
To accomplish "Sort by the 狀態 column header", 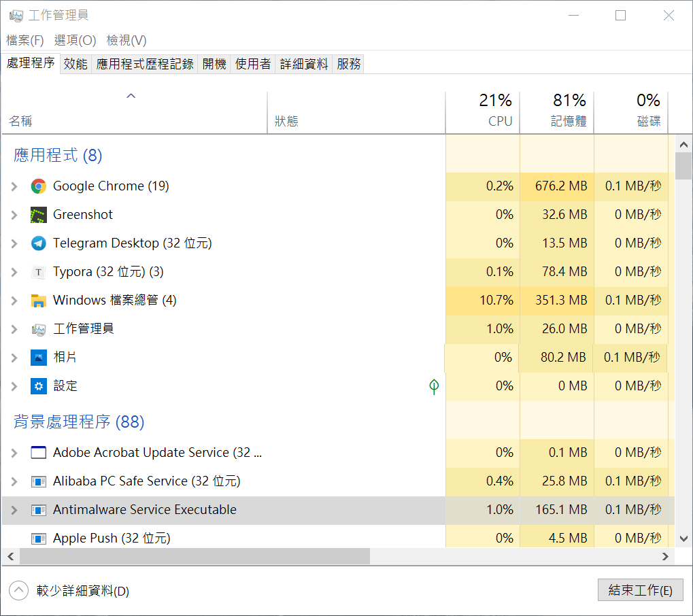I will (x=356, y=112).
